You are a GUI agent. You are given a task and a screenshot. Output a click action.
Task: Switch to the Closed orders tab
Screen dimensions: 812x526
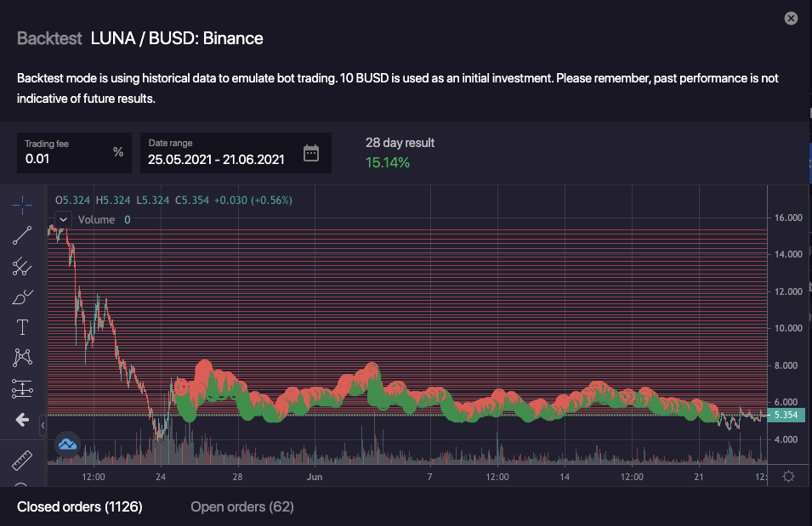coord(80,507)
